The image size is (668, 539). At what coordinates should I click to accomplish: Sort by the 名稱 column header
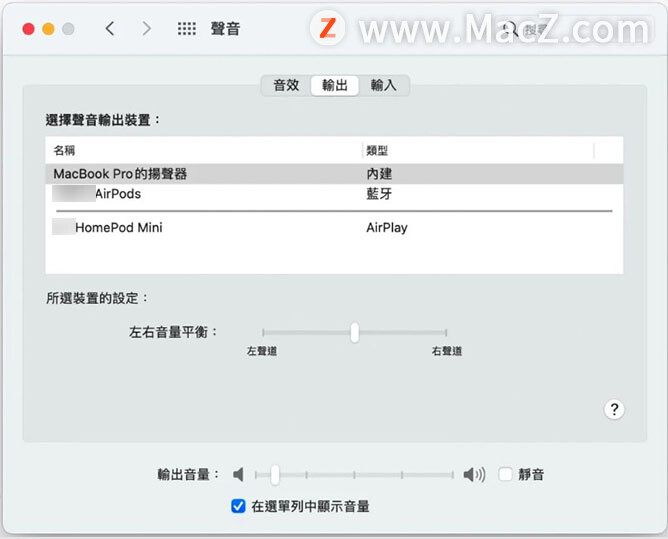click(204, 150)
